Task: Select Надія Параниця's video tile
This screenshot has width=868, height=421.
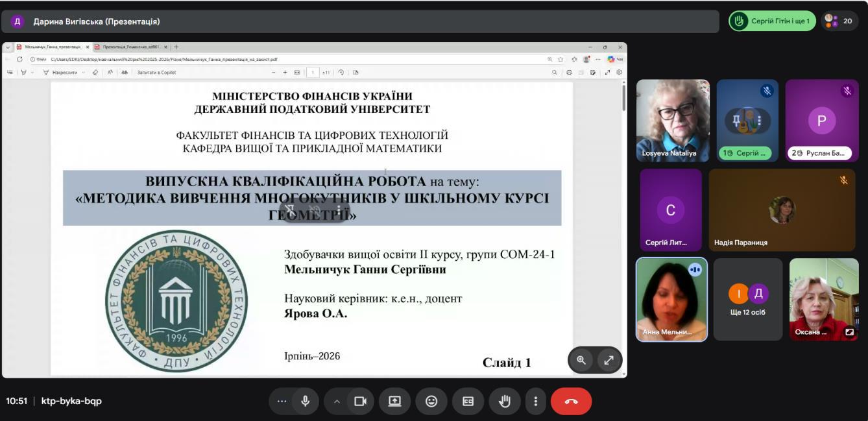Action: 782,210
